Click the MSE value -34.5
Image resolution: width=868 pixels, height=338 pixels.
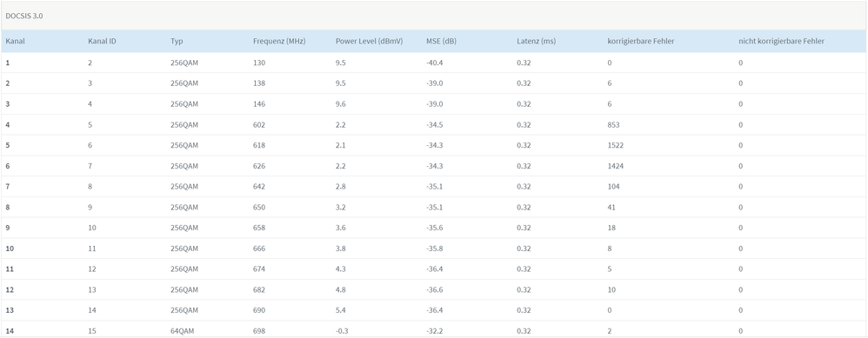click(435, 125)
